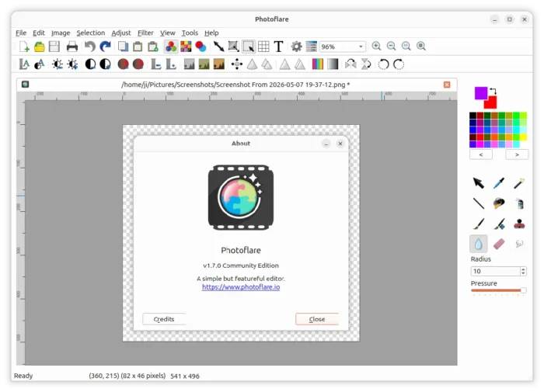The image size is (544, 392).
Task: Rotate clockwise with the dashed circle arrow
Action: pos(399,64)
